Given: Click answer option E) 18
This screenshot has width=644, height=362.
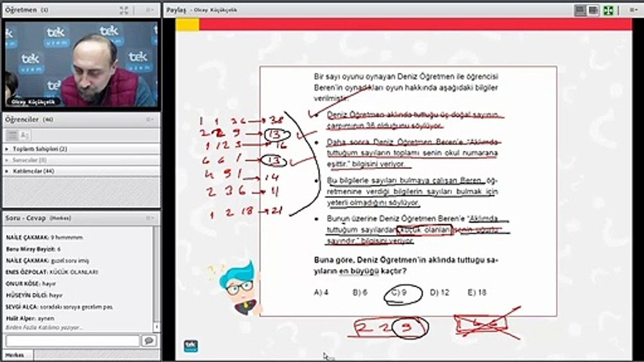Looking at the screenshot, I should (477, 293).
